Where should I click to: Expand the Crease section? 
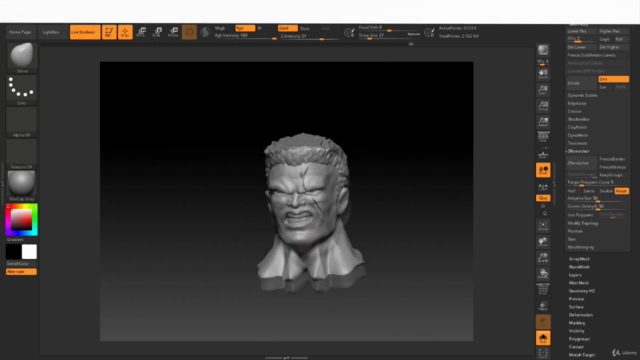click(x=574, y=111)
